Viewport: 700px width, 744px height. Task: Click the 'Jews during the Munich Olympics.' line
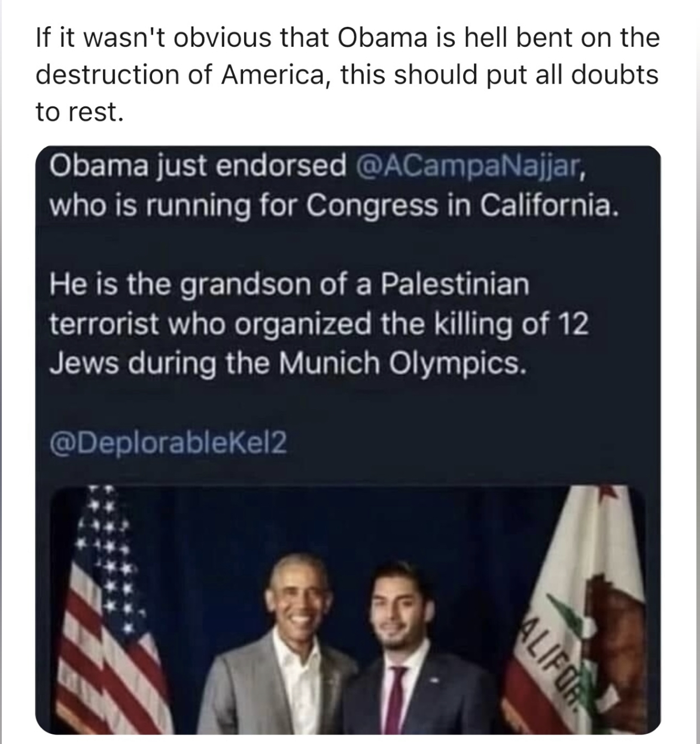pos(288,362)
